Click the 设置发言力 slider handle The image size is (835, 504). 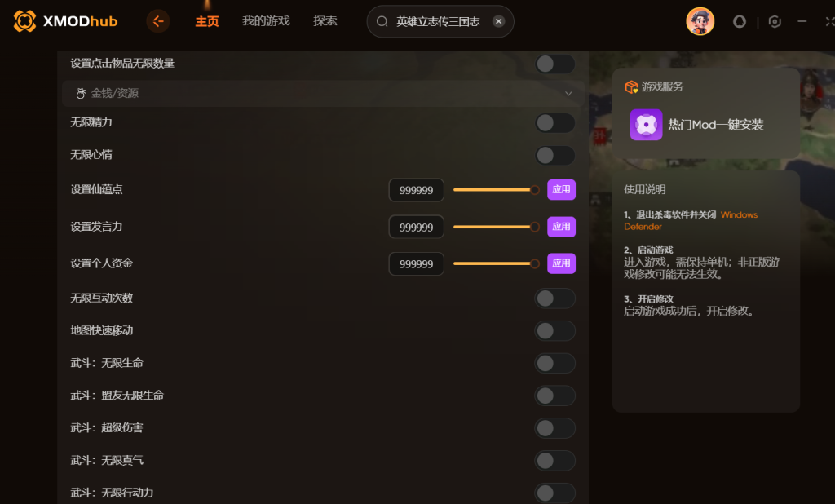[535, 227]
